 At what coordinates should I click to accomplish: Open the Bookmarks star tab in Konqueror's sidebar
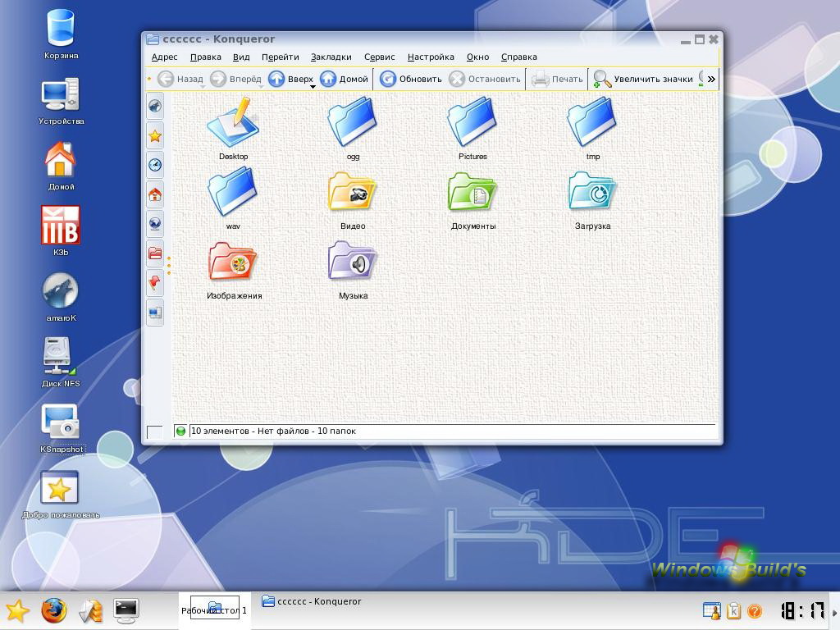155,136
